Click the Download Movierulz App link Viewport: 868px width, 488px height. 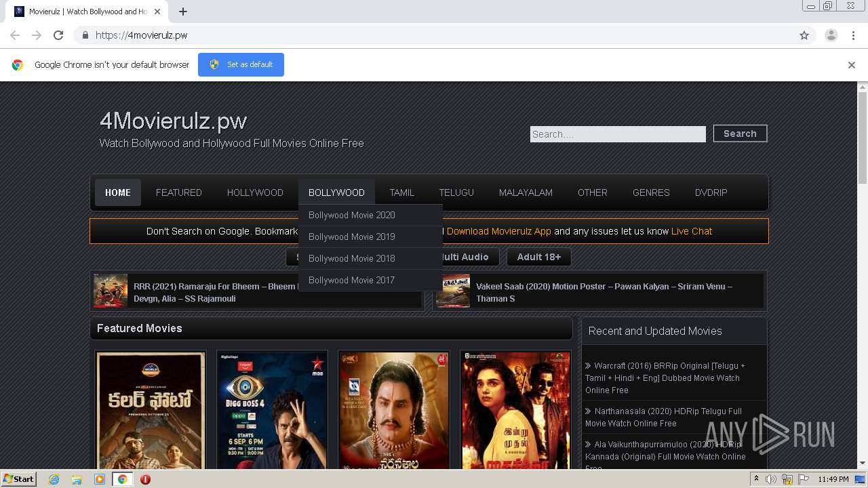(x=498, y=231)
